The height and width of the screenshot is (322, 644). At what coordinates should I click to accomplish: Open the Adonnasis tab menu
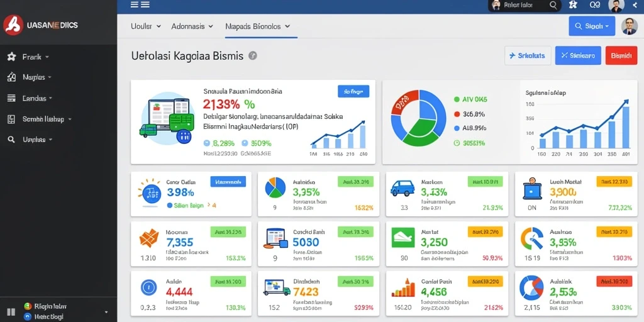pos(192,26)
